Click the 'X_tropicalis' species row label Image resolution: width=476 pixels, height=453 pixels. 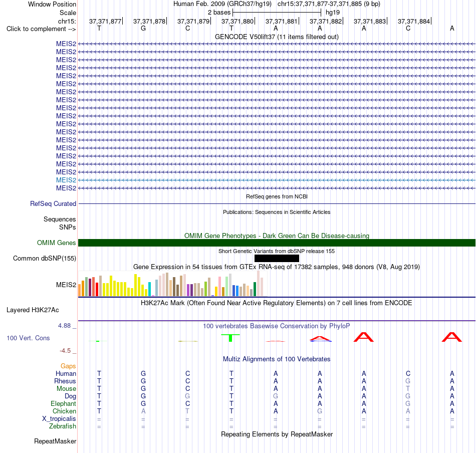pos(59,419)
